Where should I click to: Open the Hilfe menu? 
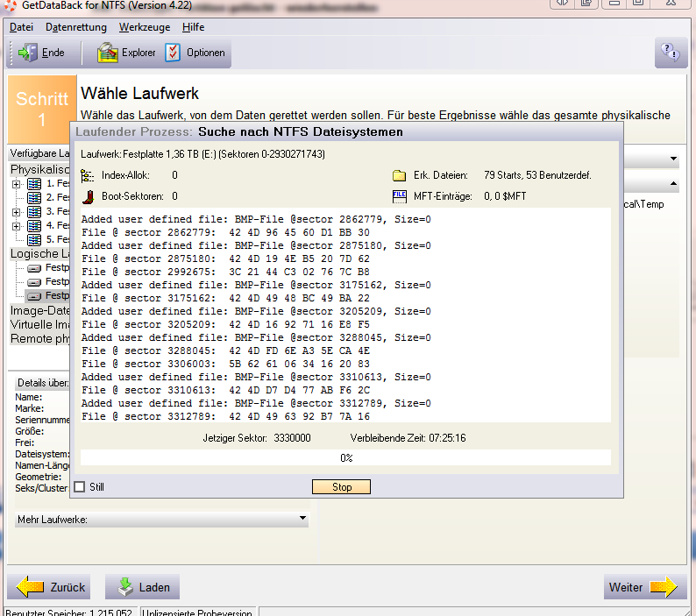pos(193,27)
